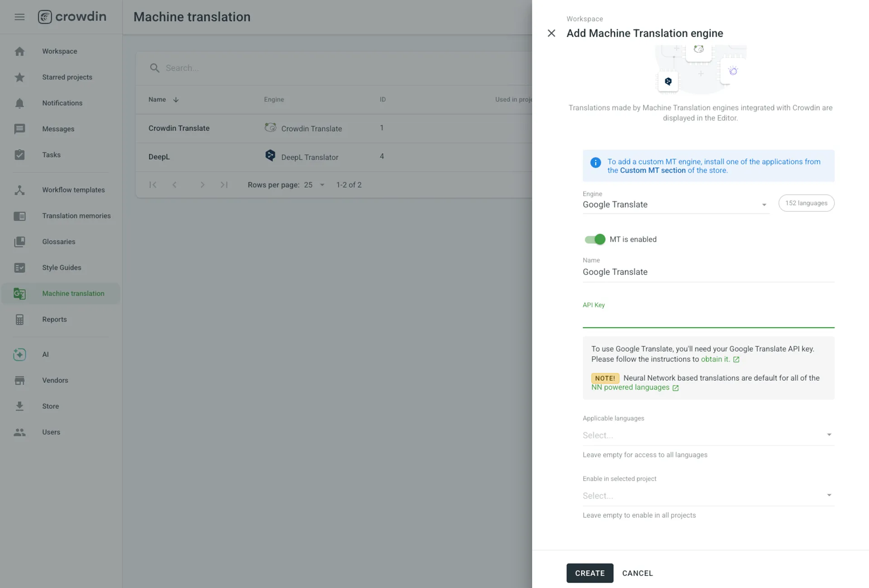Open the Custom MT section link

pyautogui.click(x=653, y=171)
